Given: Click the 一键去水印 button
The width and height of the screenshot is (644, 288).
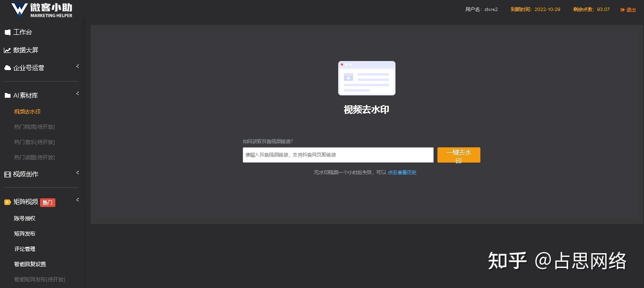Looking at the screenshot, I should point(459,155).
